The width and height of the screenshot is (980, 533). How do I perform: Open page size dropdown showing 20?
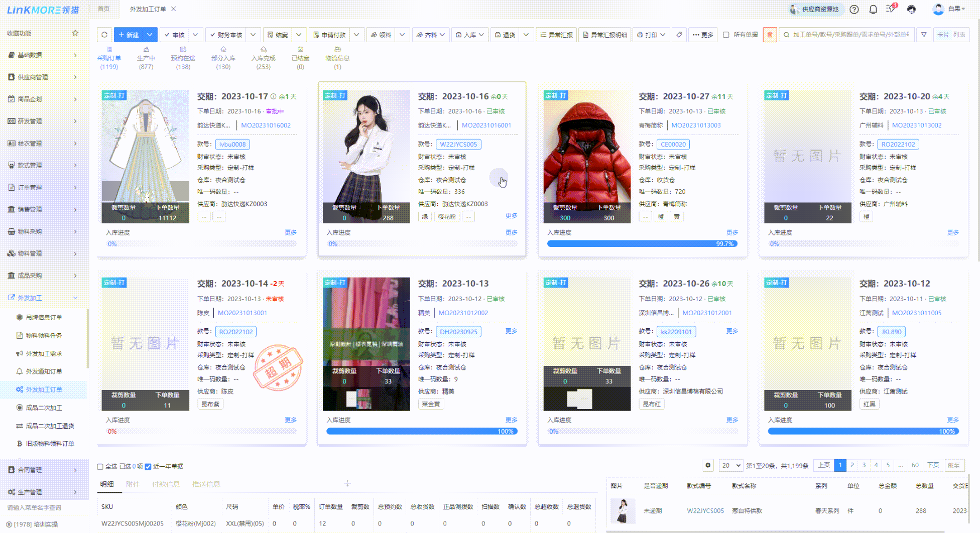coord(731,465)
